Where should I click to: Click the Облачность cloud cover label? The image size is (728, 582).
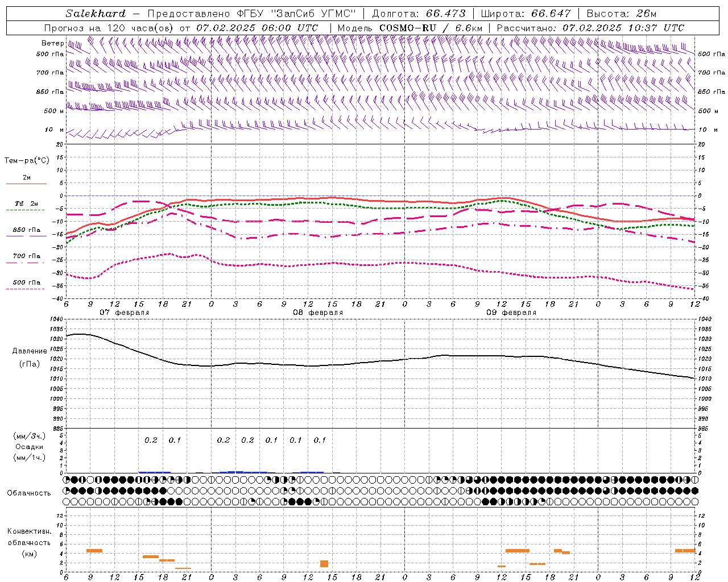pos(29,493)
